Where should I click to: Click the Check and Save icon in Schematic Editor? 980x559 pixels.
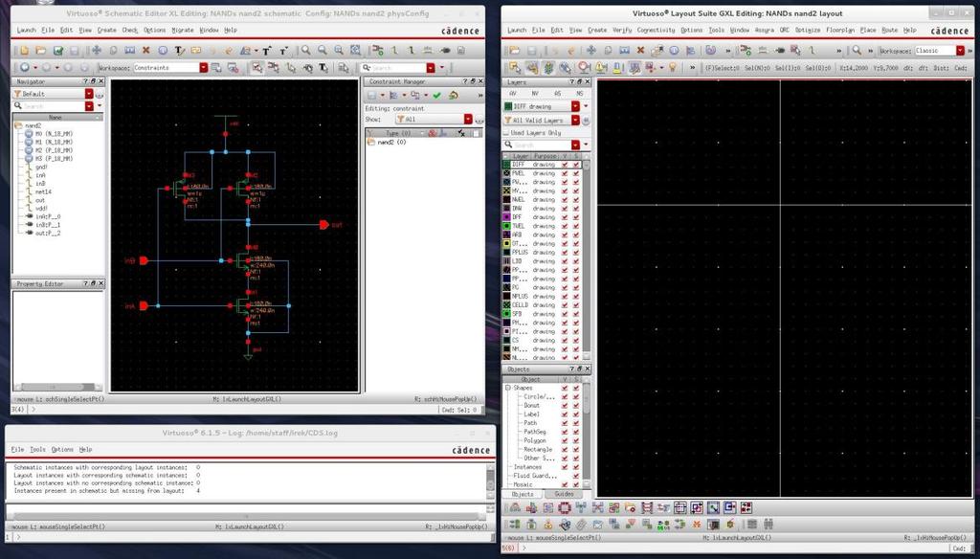(x=58, y=50)
